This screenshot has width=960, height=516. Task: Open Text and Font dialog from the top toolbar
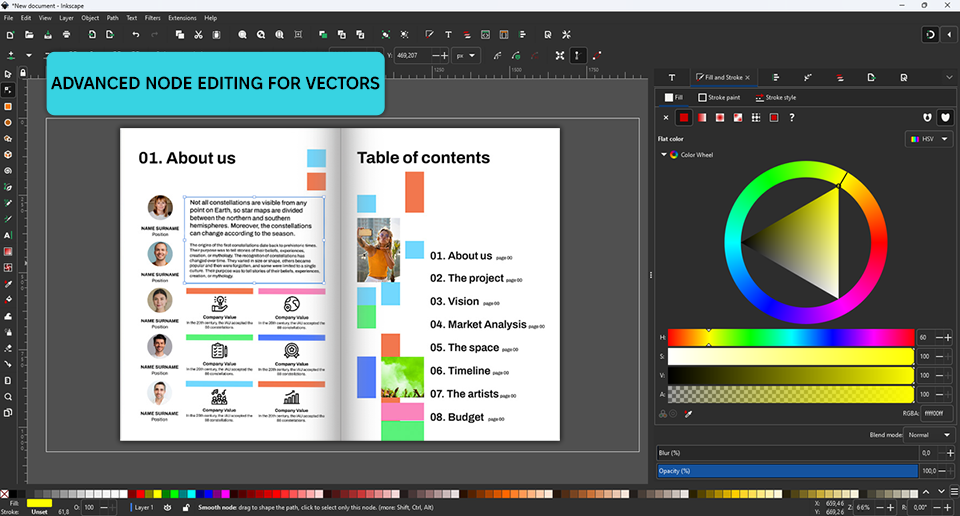(x=448, y=35)
